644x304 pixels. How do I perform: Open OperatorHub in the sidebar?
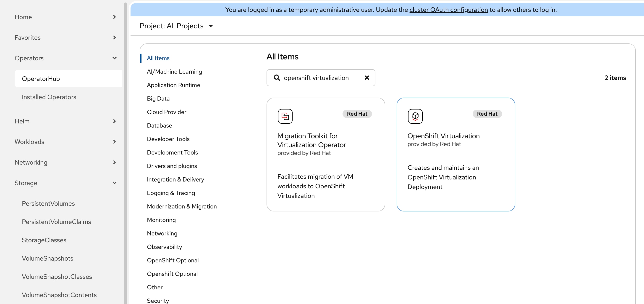pyautogui.click(x=68, y=79)
